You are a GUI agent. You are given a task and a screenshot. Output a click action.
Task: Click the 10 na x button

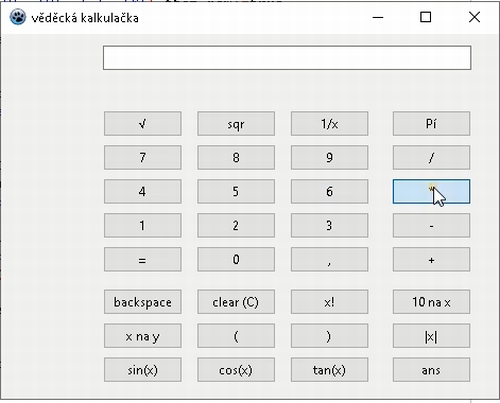tap(431, 302)
